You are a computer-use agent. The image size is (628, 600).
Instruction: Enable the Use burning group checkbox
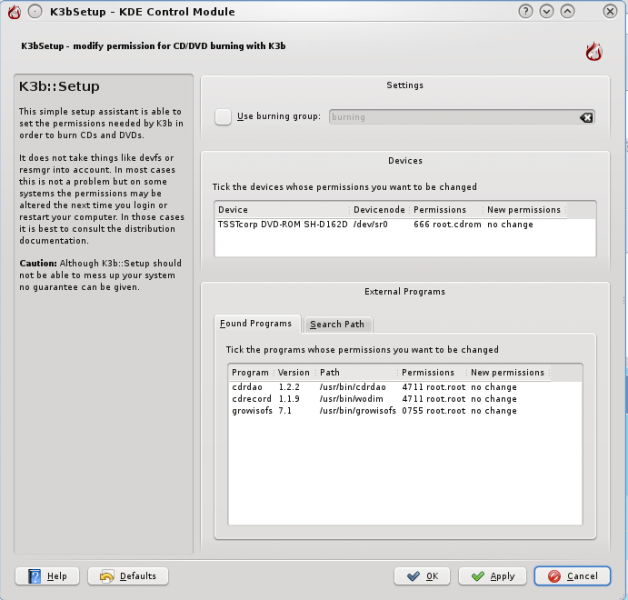(x=223, y=117)
